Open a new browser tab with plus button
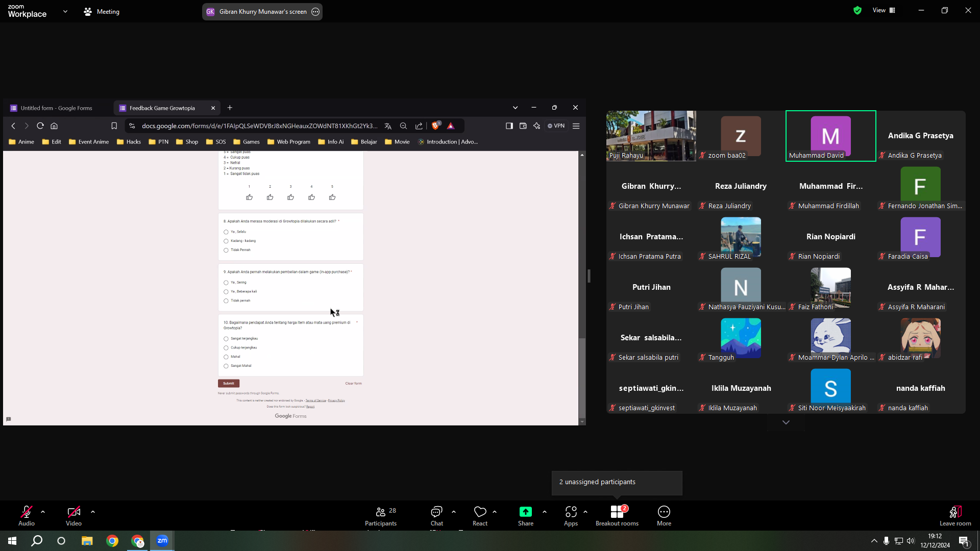This screenshot has width=980, height=551. (x=230, y=108)
